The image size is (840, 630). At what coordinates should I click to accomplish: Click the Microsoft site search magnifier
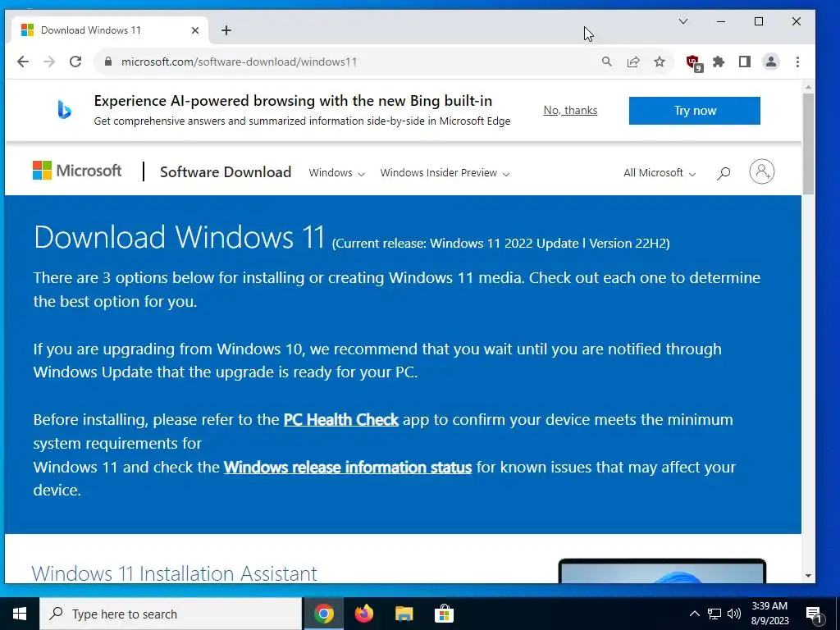tap(724, 172)
